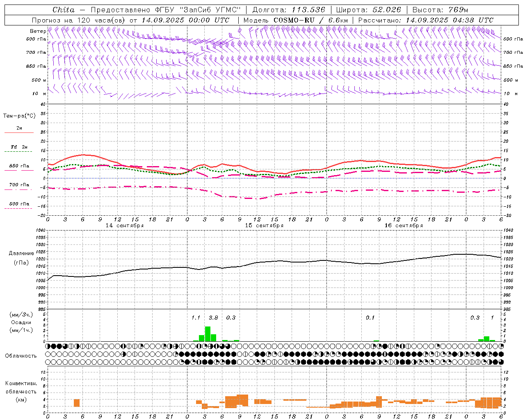Click the elevation text "Высота: 769м"
Image resolution: width=525 pixels, height=420 pixels.
click(440, 10)
